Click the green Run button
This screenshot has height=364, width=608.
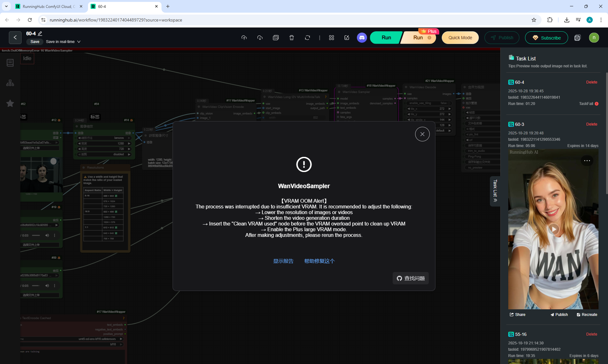(386, 38)
